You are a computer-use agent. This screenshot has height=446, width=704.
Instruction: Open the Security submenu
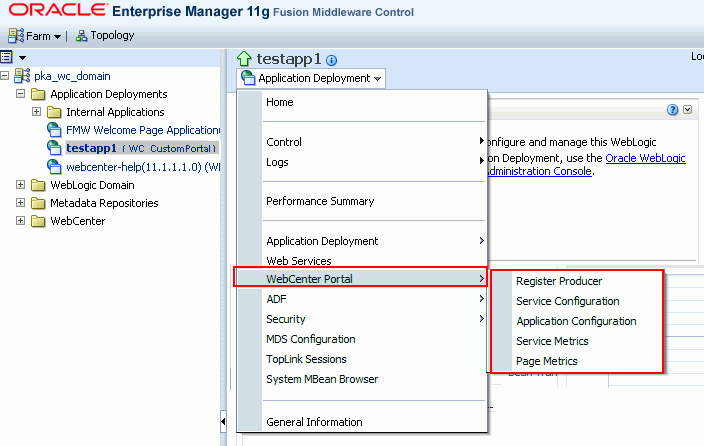361,319
